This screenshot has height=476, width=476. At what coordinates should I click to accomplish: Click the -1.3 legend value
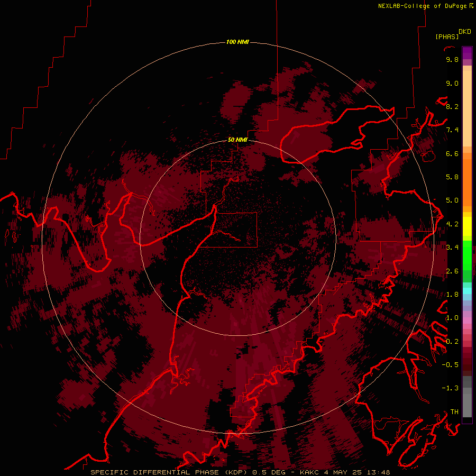click(450, 389)
